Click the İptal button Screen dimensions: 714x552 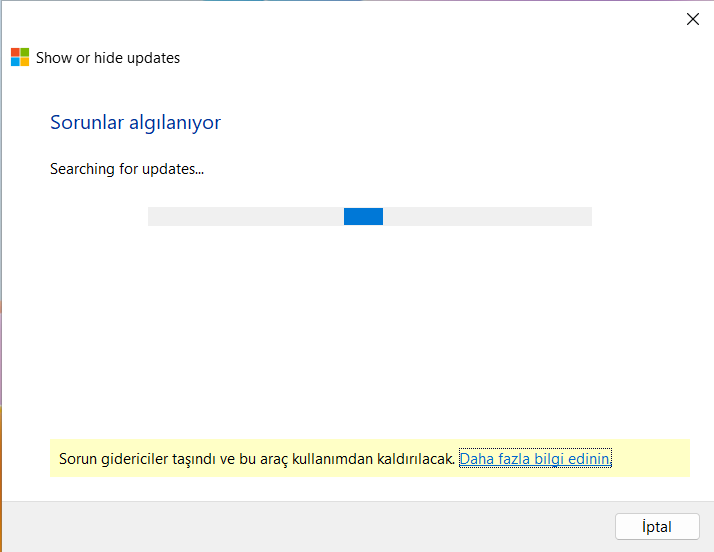[x=657, y=526]
